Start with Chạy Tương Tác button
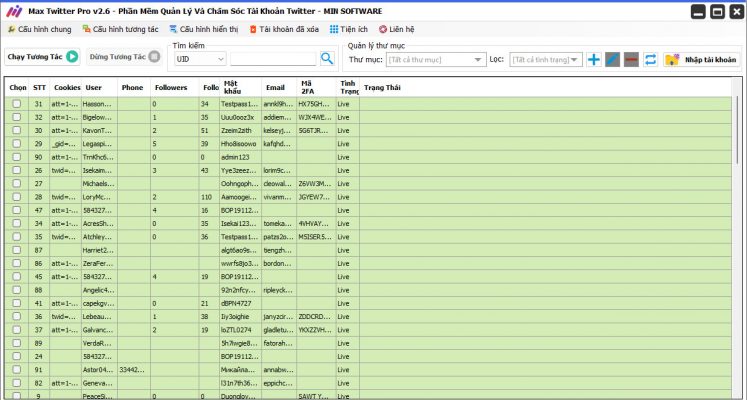This screenshot has height=400, width=747. [x=42, y=57]
